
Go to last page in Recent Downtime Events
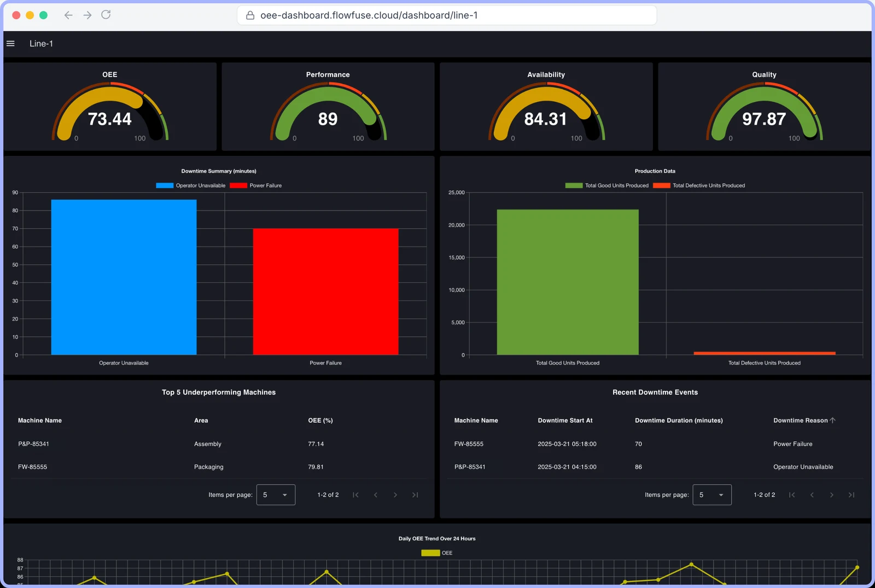point(851,495)
